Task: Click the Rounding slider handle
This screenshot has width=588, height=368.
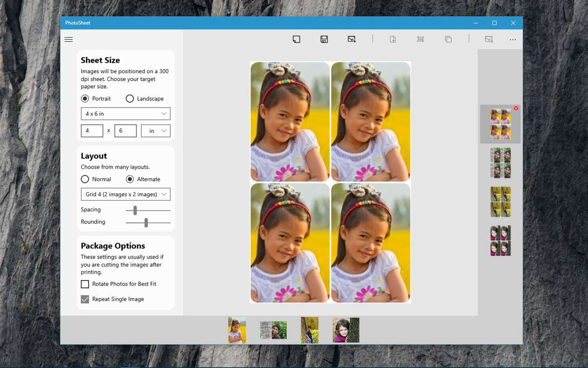Action: [x=146, y=223]
